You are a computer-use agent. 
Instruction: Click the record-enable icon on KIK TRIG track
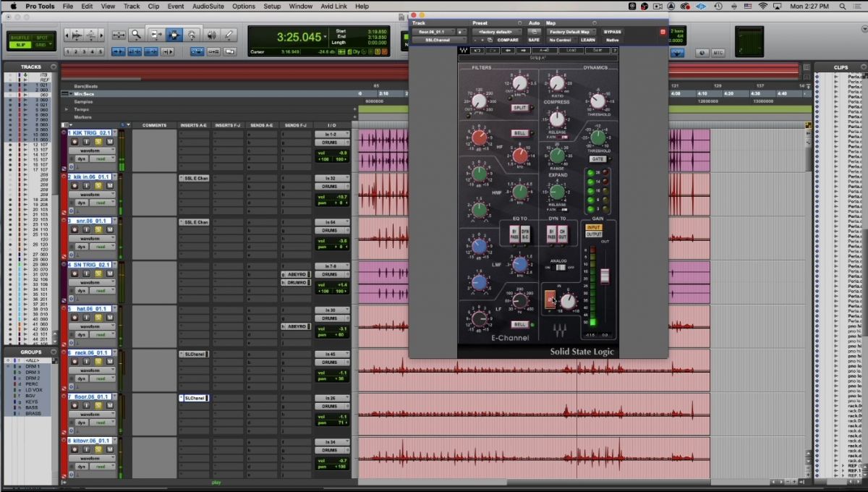(74, 142)
